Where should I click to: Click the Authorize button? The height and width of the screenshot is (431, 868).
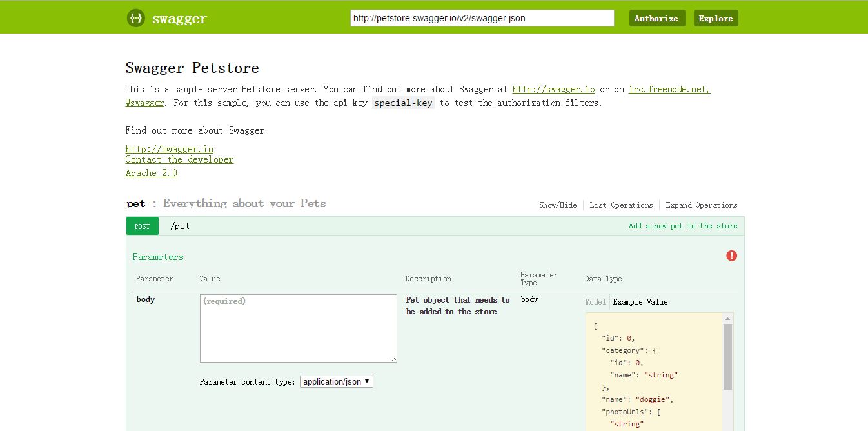click(657, 18)
